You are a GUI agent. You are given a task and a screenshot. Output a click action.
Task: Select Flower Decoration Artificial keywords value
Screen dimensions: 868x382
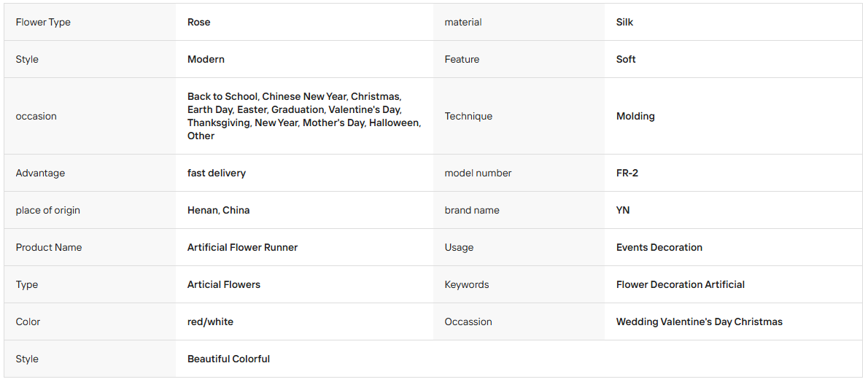[681, 284]
